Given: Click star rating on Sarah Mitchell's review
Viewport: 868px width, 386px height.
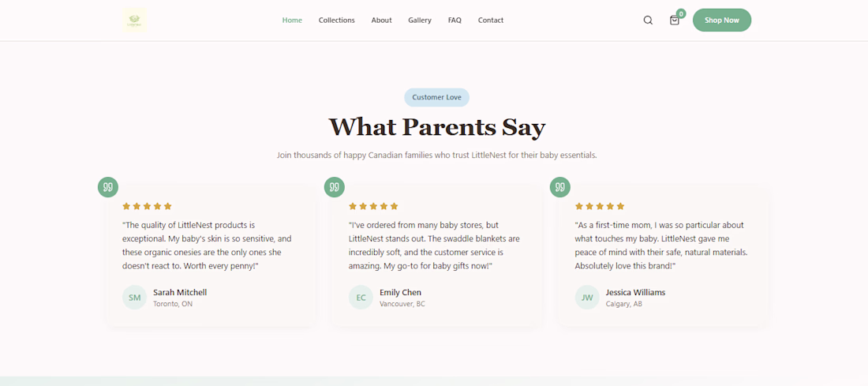Looking at the screenshot, I should pos(148,206).
